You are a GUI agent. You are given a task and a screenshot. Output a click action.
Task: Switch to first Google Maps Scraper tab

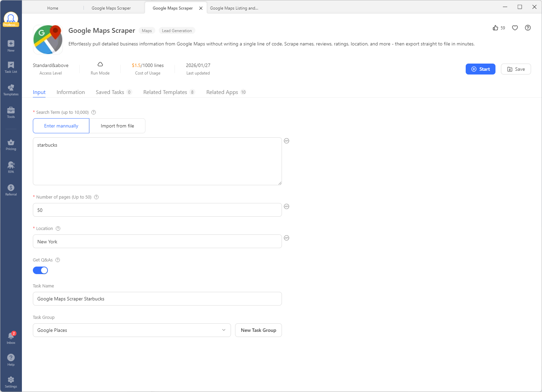coord(111,8)
